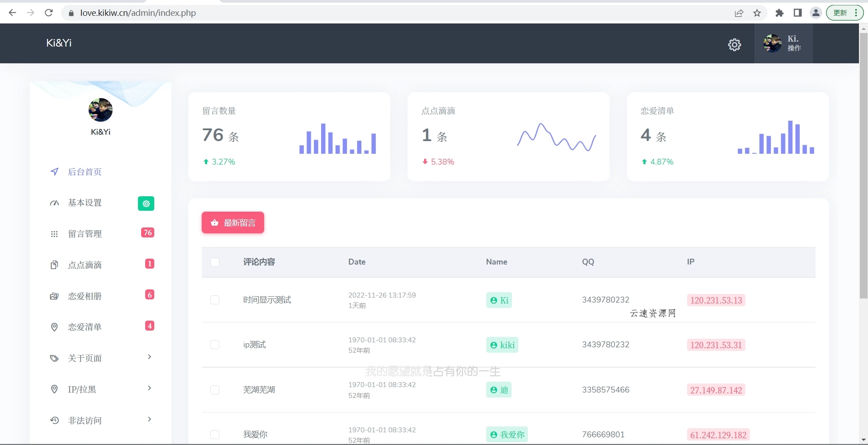Expand the 非法访问 sidebar section
The height and width of the screenshot is (445, 868).
(x=149, y=420)
